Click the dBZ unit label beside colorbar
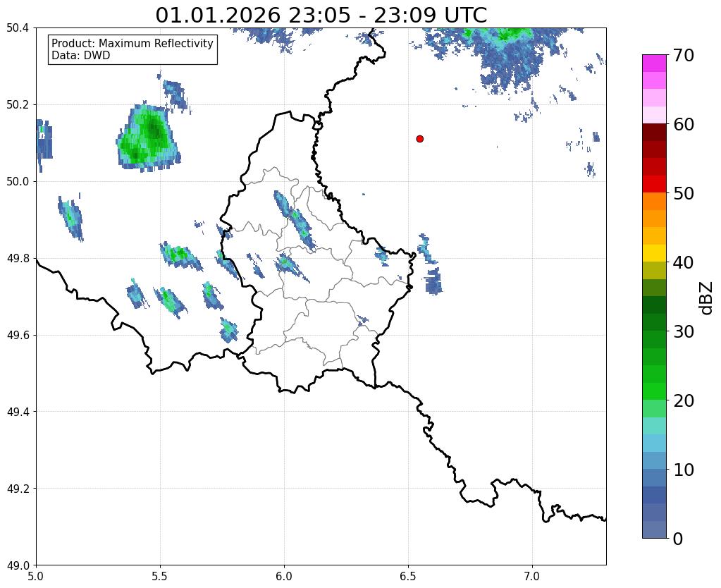 (x=707, y=298)
